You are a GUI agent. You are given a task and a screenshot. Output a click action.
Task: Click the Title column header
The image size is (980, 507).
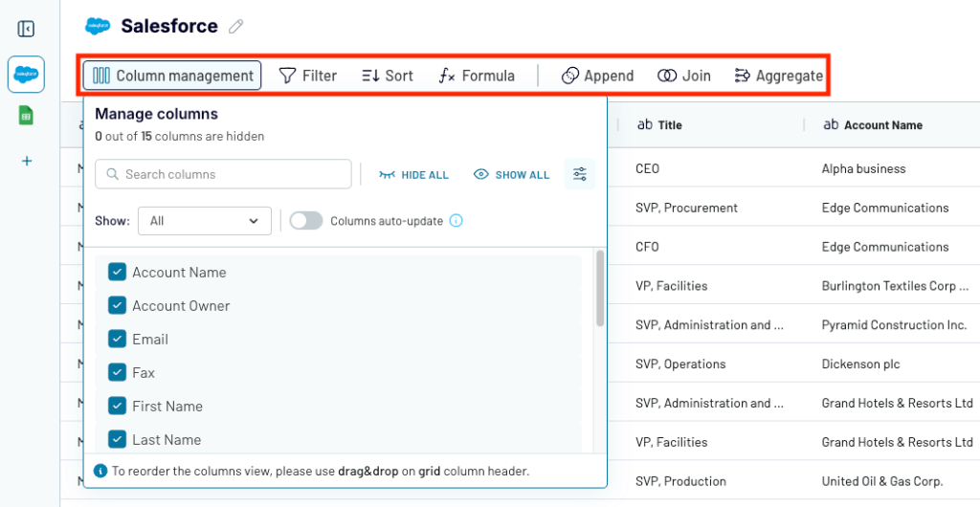point(658,125)
